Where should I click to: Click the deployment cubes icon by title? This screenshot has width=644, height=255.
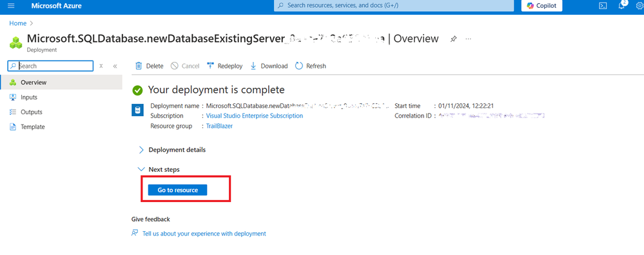(16, 42)
